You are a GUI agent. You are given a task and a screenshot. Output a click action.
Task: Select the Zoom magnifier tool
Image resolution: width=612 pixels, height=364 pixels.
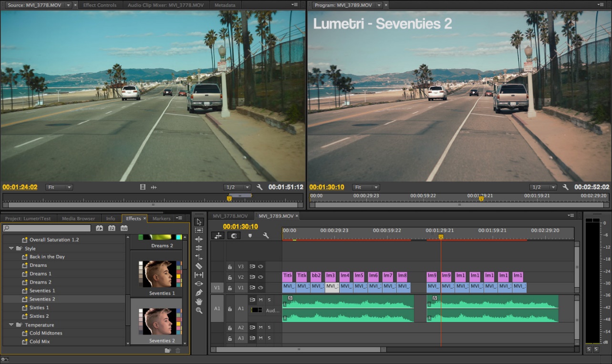[199, 310]
